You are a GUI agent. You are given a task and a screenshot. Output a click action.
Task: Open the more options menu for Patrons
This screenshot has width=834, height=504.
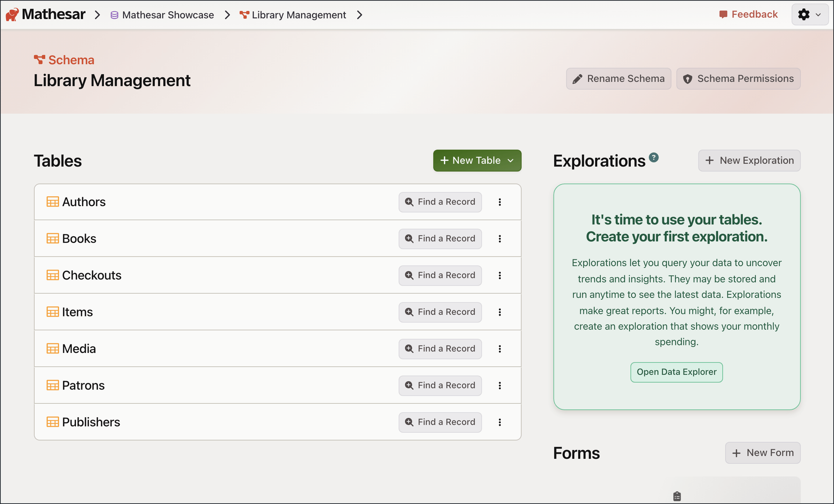[500, 385]
